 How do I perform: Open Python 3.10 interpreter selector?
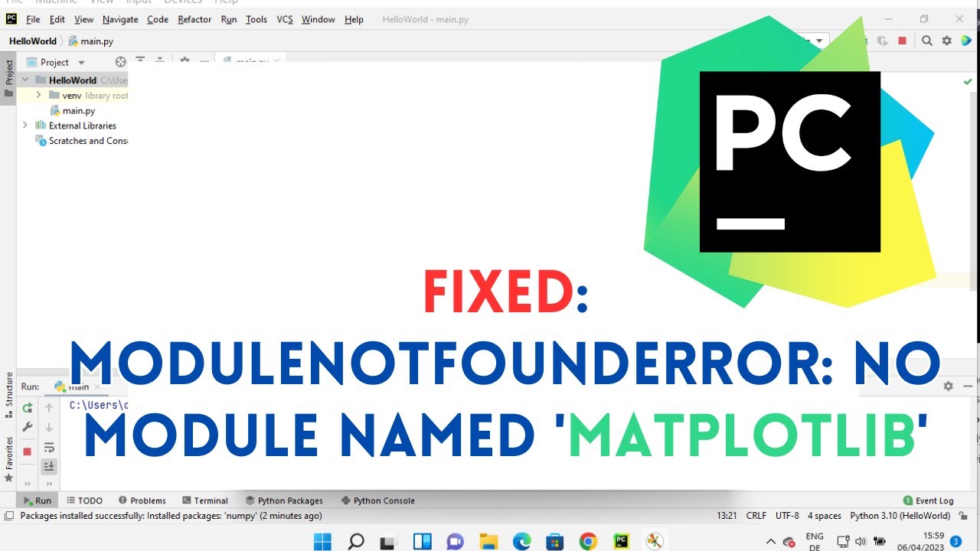point(900,516)
